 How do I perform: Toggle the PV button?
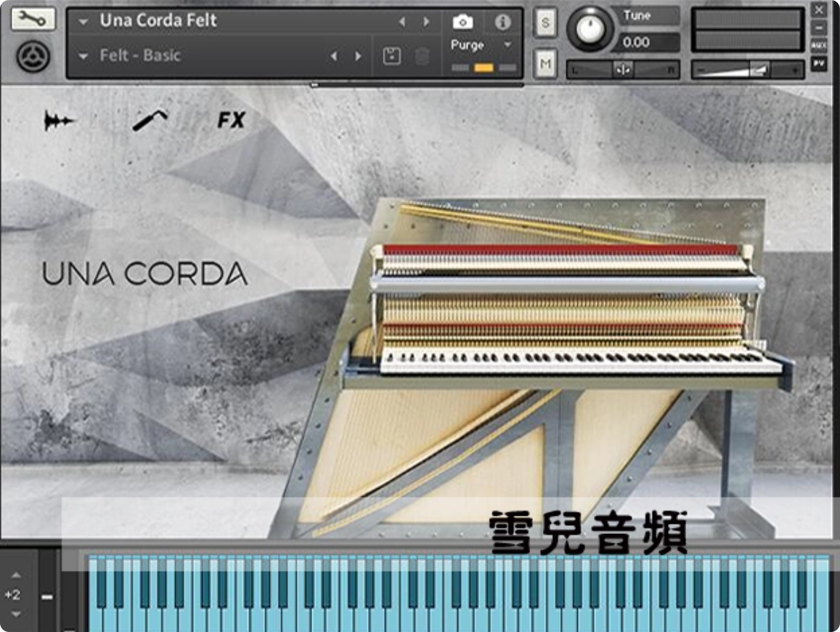click(x=818, y=64)
